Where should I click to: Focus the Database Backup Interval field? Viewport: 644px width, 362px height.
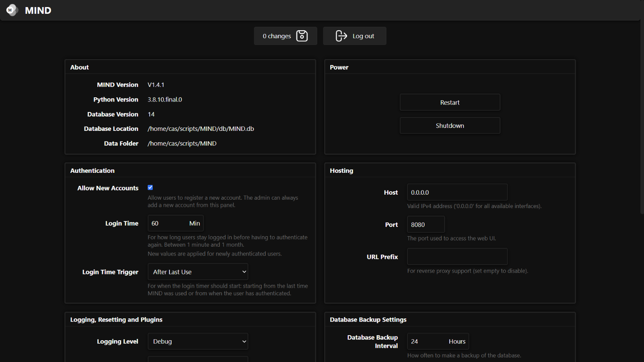pos(438,341)
